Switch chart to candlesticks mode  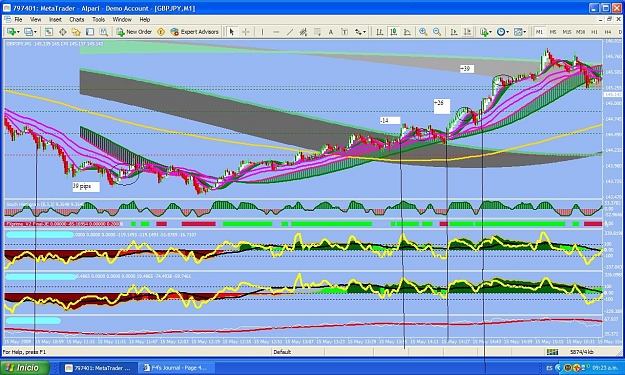(393, 32)
